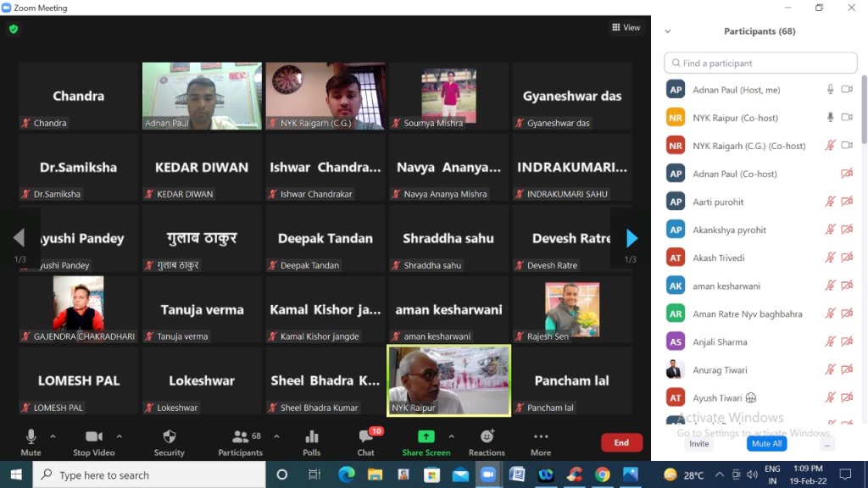Toggle NYK Raipur's microphone in participants list

(831, 118)
